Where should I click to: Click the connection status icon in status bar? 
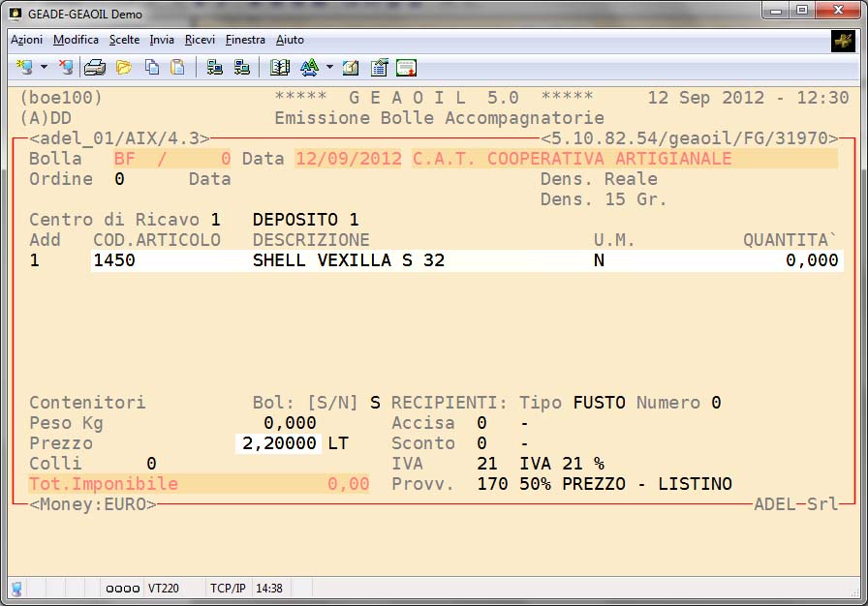[16, 588]
